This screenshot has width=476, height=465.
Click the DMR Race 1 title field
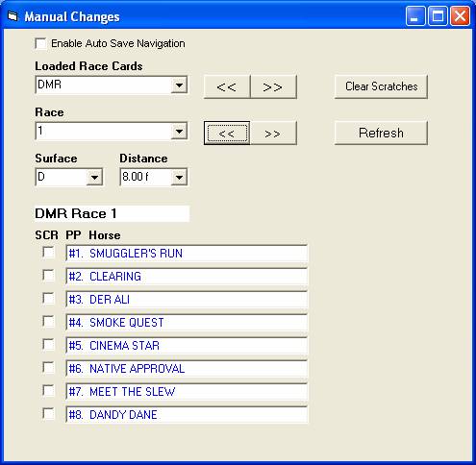[x=112, y=213]
